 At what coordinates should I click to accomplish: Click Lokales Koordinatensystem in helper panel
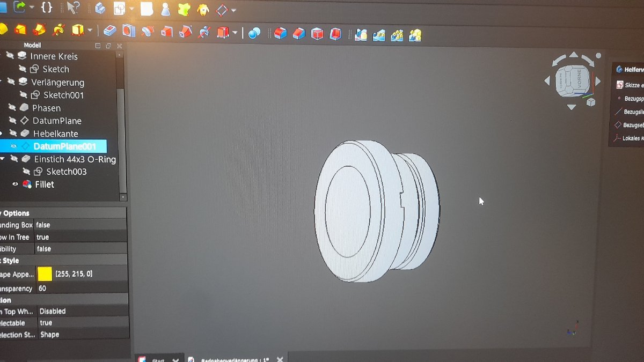coord(630,138)
